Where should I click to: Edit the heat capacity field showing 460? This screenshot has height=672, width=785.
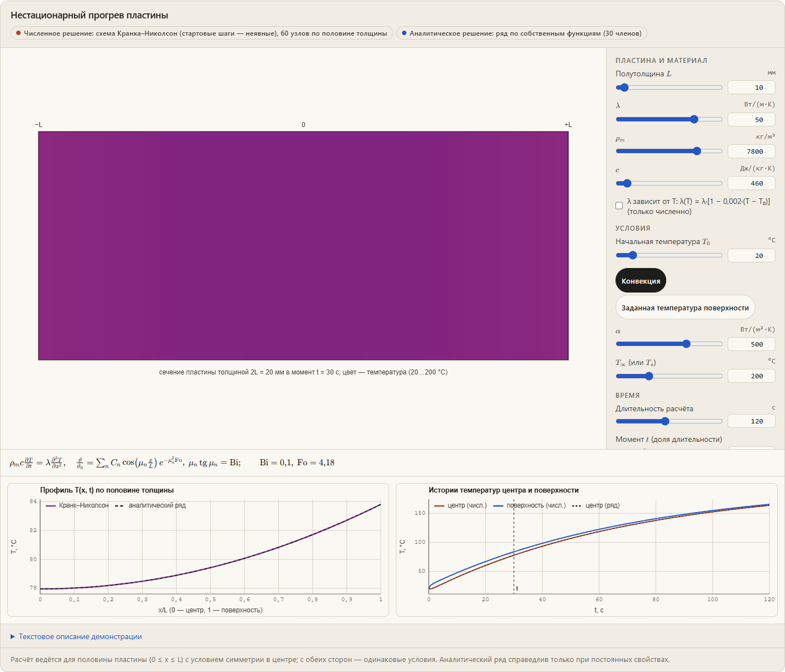[752, 183]
